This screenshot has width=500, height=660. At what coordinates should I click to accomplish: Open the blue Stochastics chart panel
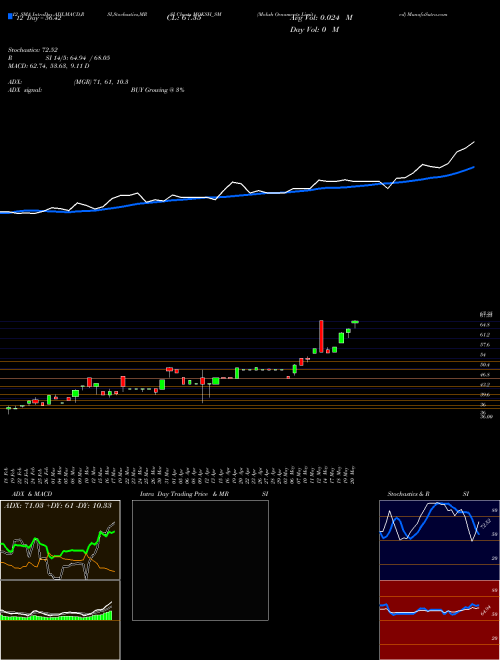[x=439, y=540]
